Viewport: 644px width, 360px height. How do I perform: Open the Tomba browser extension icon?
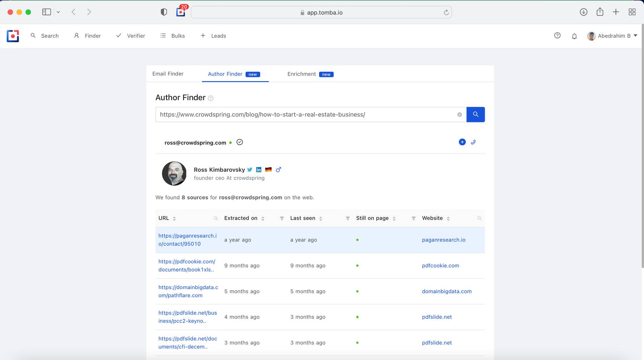click(x=181, y=12)
